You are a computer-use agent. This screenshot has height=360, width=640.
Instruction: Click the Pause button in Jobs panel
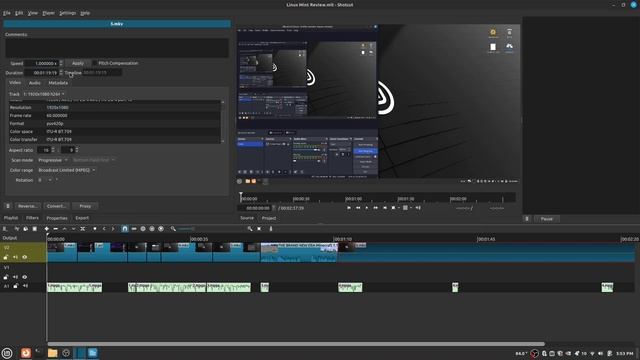pos(547,219)
